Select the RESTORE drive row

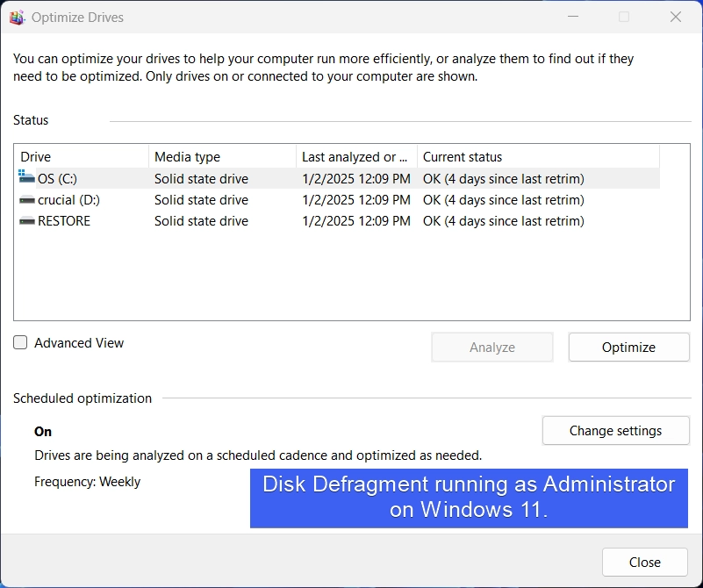click(x=339, y=221)
